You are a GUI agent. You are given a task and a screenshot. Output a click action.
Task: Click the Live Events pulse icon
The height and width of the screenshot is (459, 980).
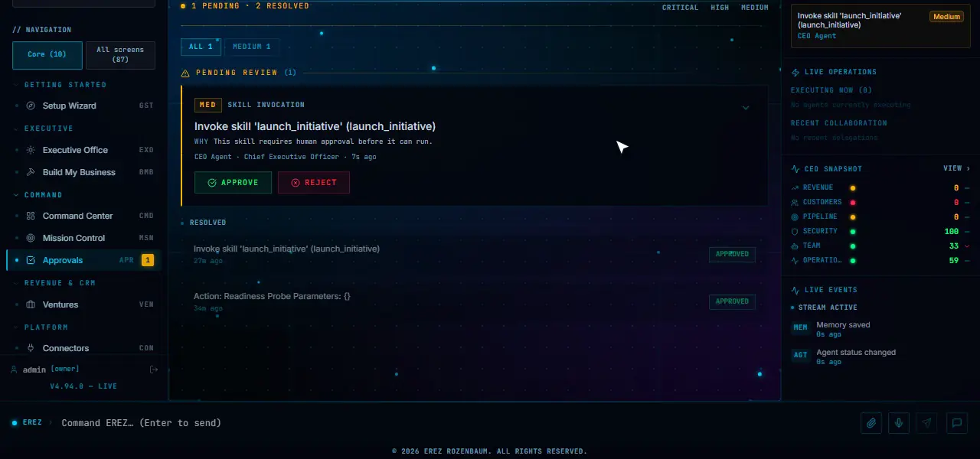(x=795, y=290)
